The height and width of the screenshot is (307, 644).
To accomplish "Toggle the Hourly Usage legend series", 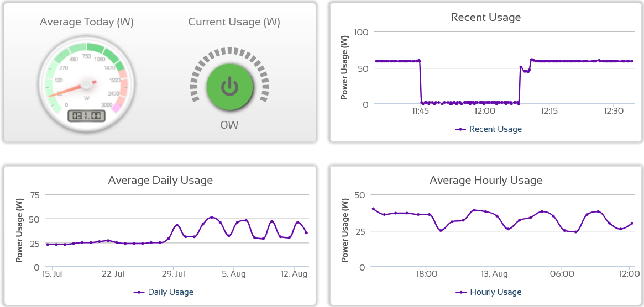I will coord(488,292).
